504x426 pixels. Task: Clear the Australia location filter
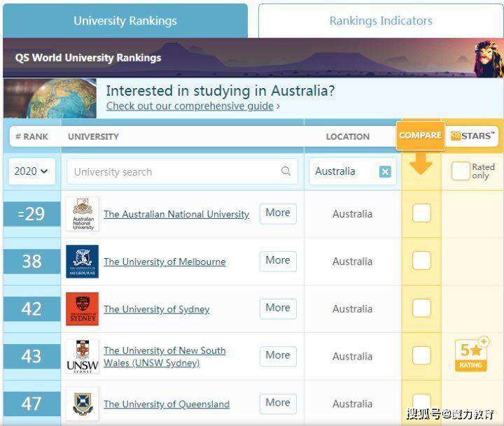tap(385, 171)
